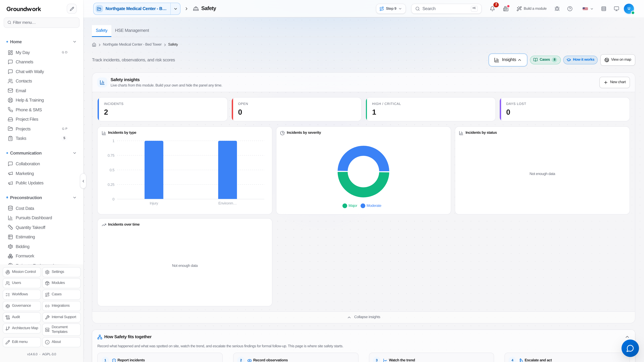The width and height of the screenshot is (644, 362).
Task: Open Phone & SMS
Action: pyautogui.click(x=38, y=110)
